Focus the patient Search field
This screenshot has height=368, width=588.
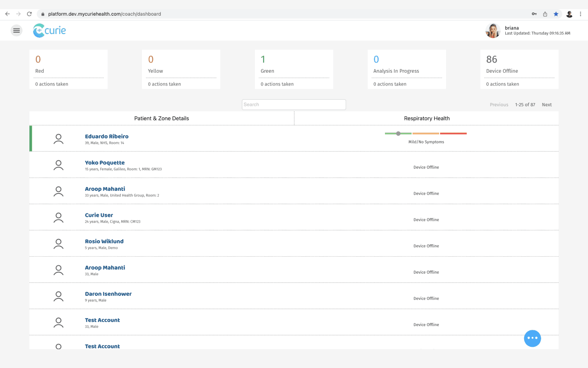point(294,104)
